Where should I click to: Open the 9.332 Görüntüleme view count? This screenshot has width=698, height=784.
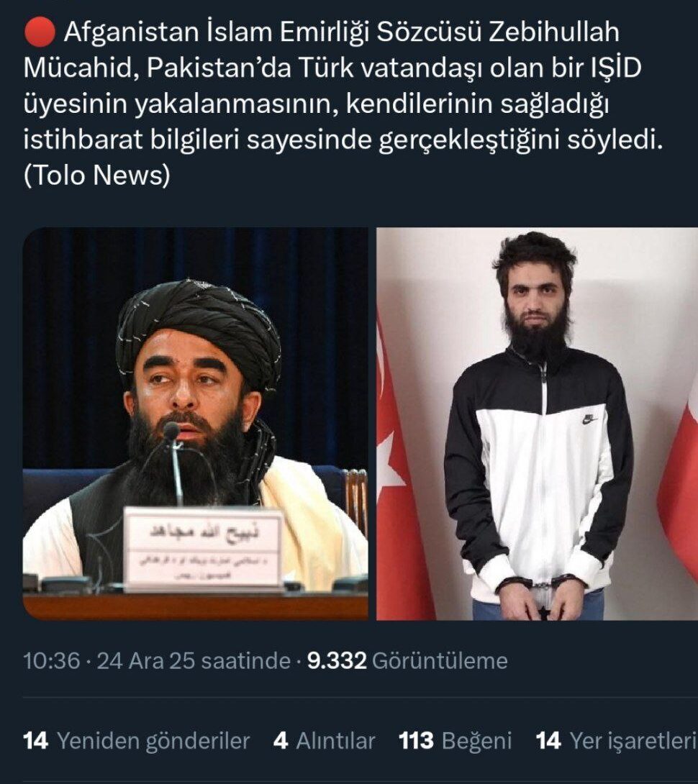click(x=407, y=660)
